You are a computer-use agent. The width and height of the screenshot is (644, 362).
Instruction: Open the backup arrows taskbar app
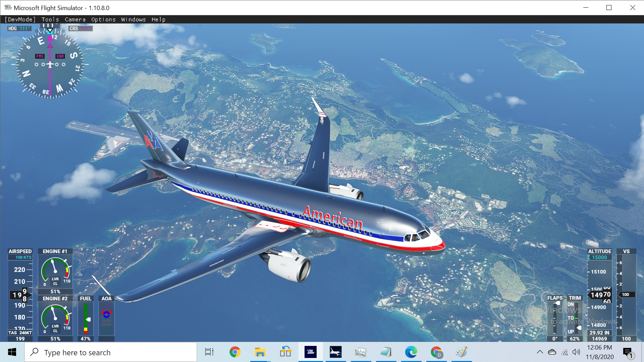[x=285, y=352]
